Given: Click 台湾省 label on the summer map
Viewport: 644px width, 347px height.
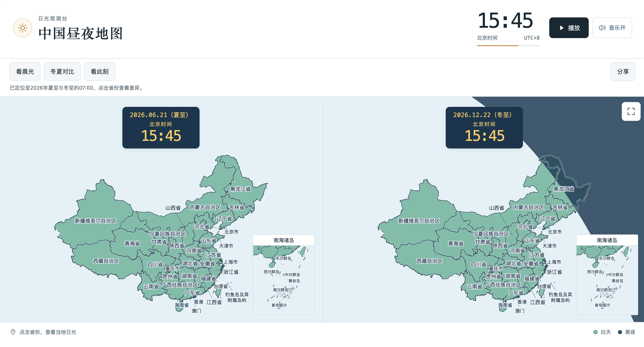Looking at the screenshot, I should click(x=221, y=286).
